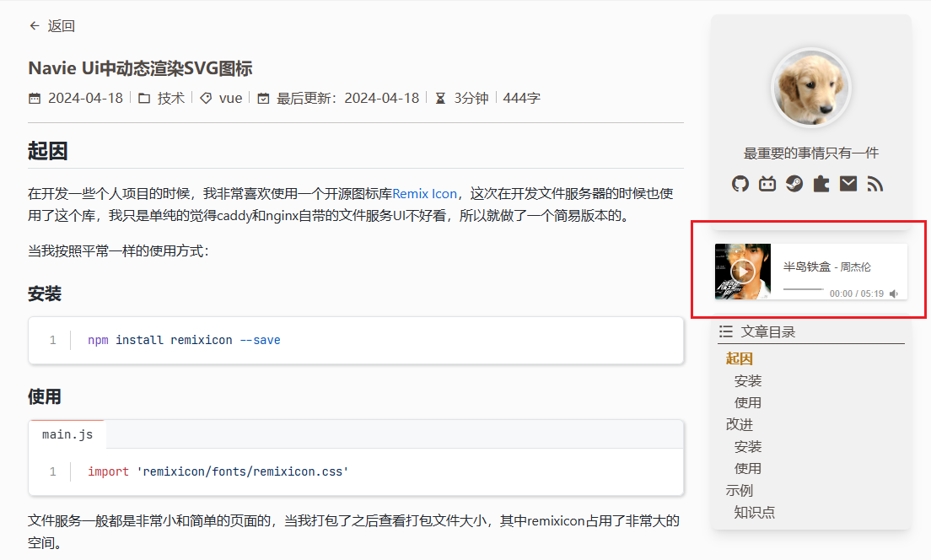Open the Steam profile icon
This screenshot has height=560, width=931.
pos(794,184)
